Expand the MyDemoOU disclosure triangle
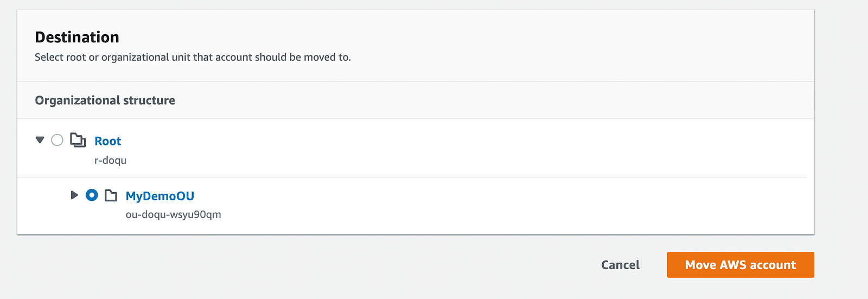Screen dimensions: 868x299 [x=74, y=195]
